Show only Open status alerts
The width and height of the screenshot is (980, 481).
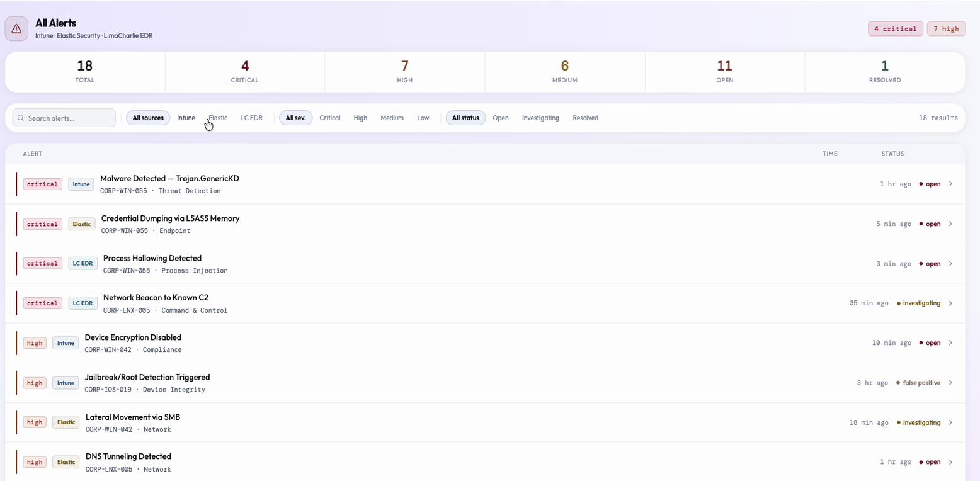click(x=501, y=118)
